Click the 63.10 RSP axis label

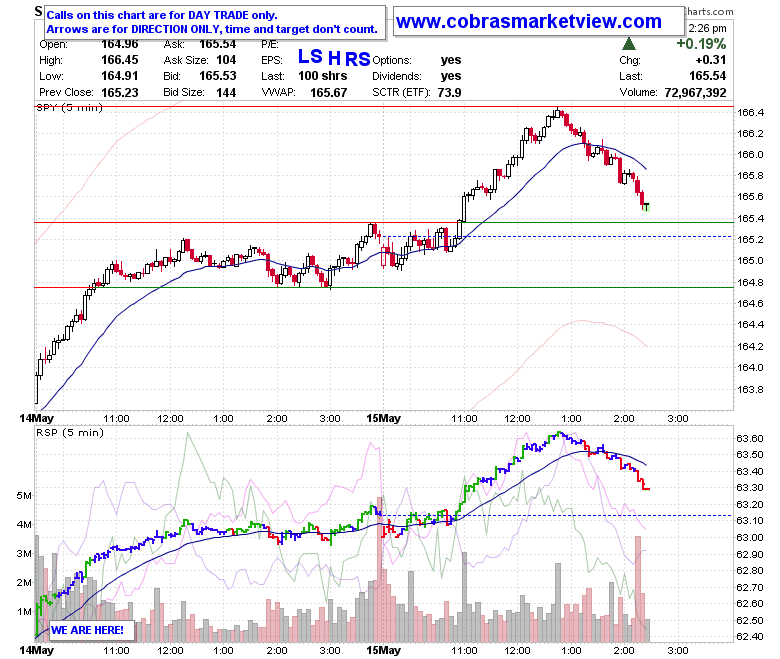click(750, 521)
